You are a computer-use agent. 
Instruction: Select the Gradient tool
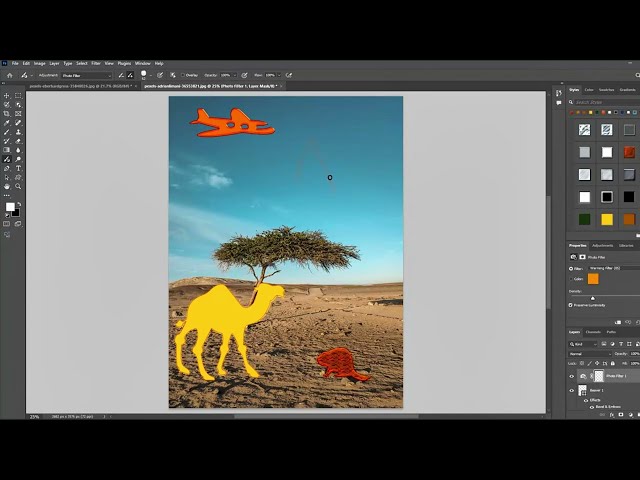pos(7,150)
